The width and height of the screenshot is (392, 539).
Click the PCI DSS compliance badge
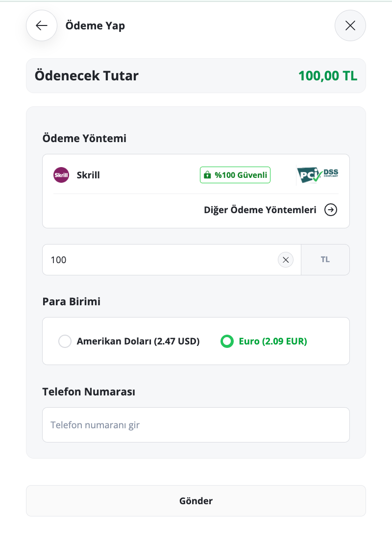[x=318, y=175]
